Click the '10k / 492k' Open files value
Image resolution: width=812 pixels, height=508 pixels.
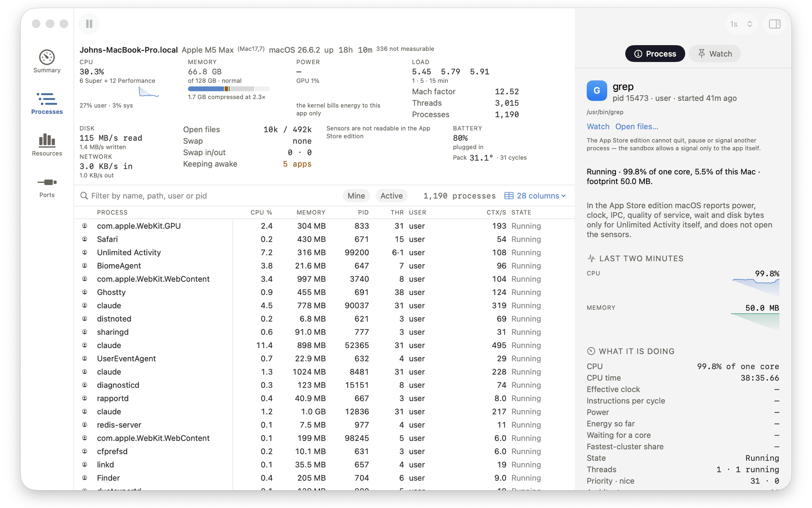click(x=287, y=130)
